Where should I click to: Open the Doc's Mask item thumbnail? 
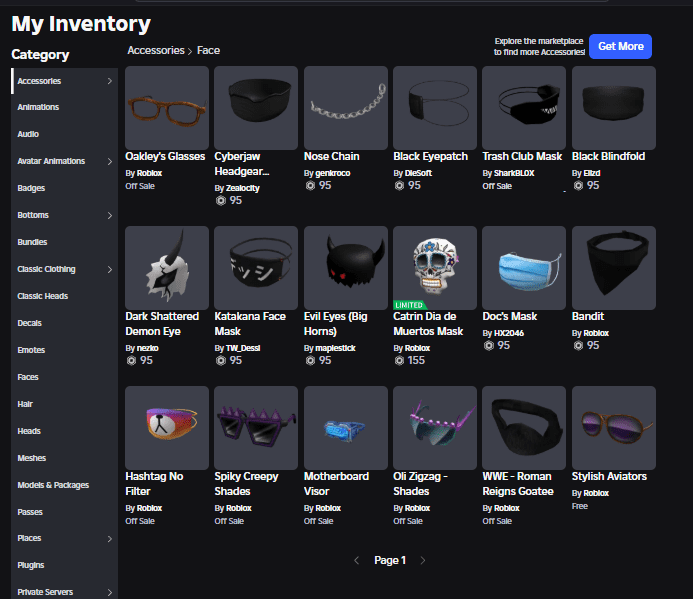pyautogui.click(x=524, y=268)
